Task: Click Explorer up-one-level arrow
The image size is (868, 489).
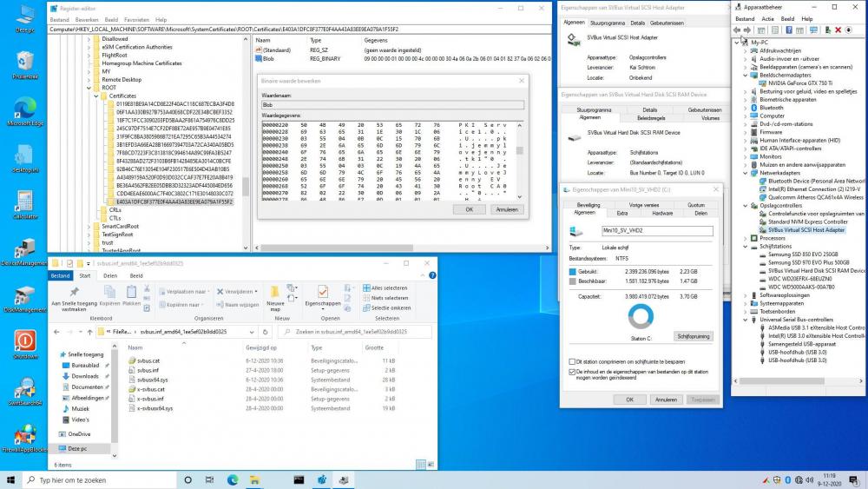Action: [x=89, y=332]
